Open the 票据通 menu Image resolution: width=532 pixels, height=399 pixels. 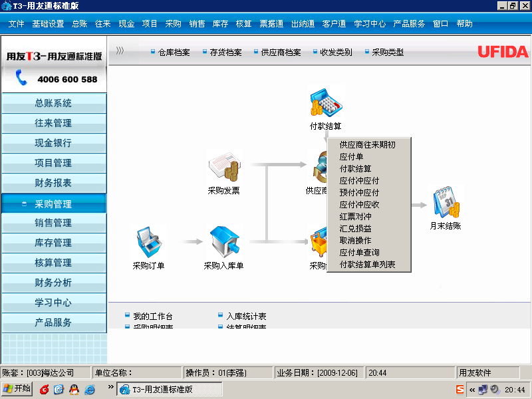click(271, 24)
